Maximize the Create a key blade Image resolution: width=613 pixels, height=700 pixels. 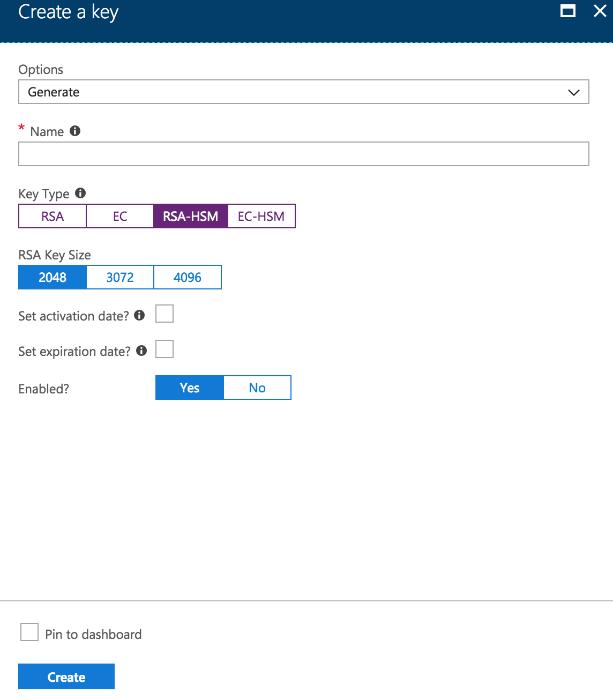568,11
